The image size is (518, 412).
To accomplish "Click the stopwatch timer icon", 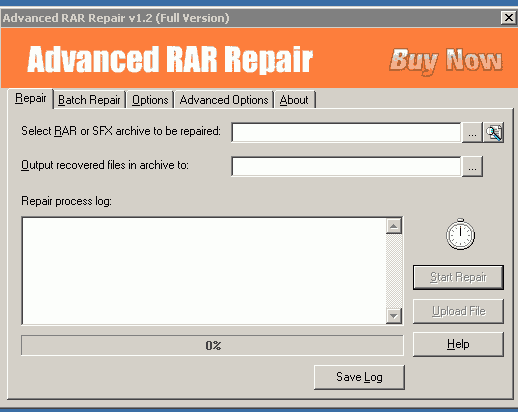I will [460, 234].
